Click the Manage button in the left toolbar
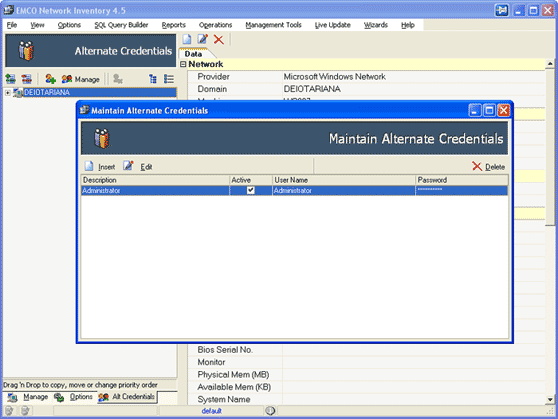Viewport: 558px width, 419px height. point(81,79)
